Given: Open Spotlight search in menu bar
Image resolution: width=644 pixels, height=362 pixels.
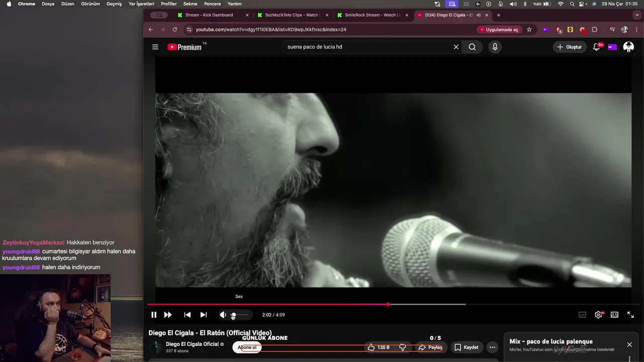Looking at the screenshot, I should coord(572,4).
